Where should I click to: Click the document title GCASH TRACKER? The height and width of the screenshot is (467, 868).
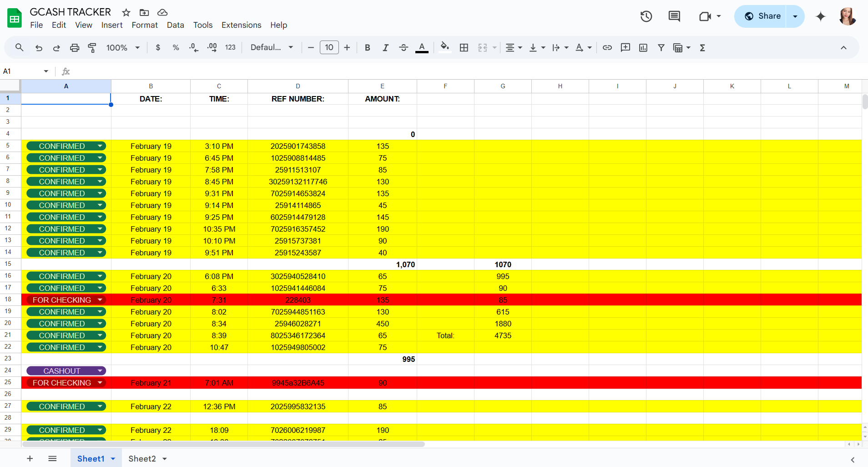point(70,12)
